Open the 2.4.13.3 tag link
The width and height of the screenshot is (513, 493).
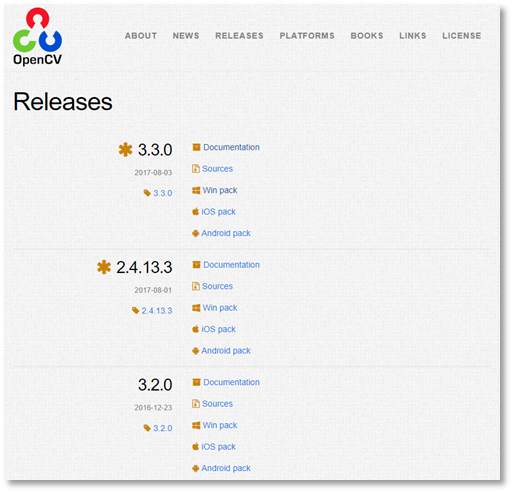click(157, 311)
